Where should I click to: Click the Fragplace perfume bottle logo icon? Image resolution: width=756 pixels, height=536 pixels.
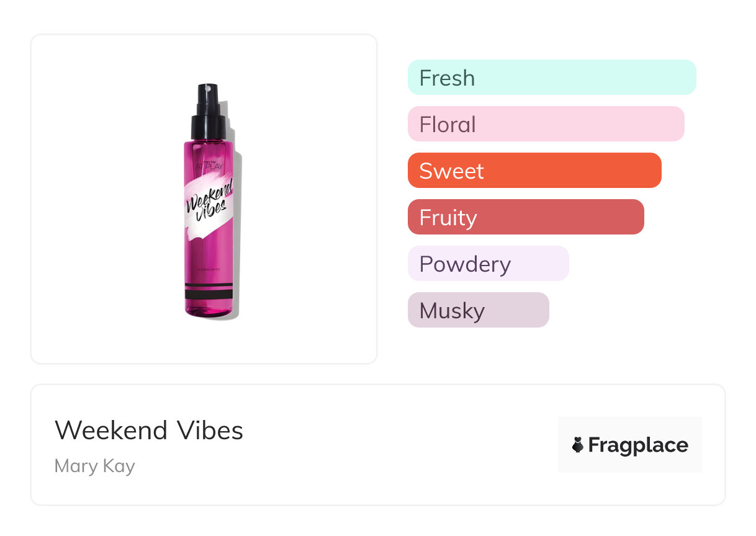click(x=578, y=445)
